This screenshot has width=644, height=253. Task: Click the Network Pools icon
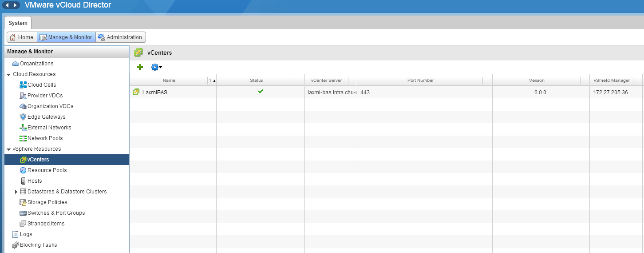click(24, 138)
